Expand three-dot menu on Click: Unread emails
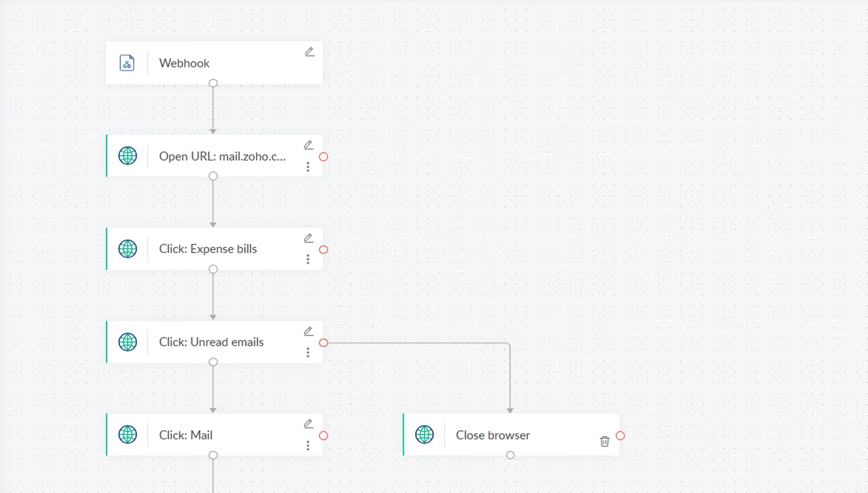868x493 pixels. (x=308, y=352)
